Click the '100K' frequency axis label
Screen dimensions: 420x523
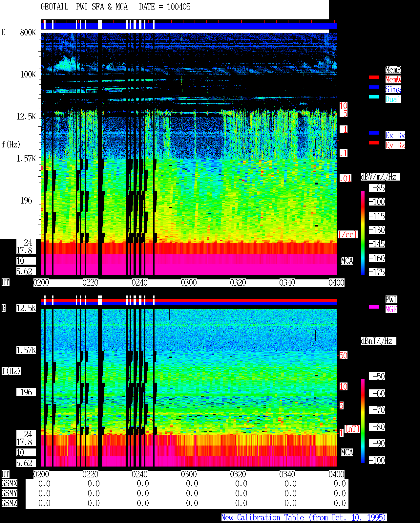[x=28, y=75]
